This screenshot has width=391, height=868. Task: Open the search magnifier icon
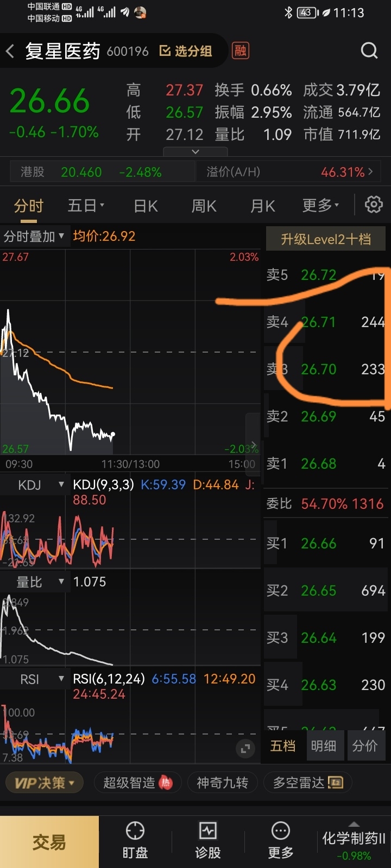tap(369, 51)
